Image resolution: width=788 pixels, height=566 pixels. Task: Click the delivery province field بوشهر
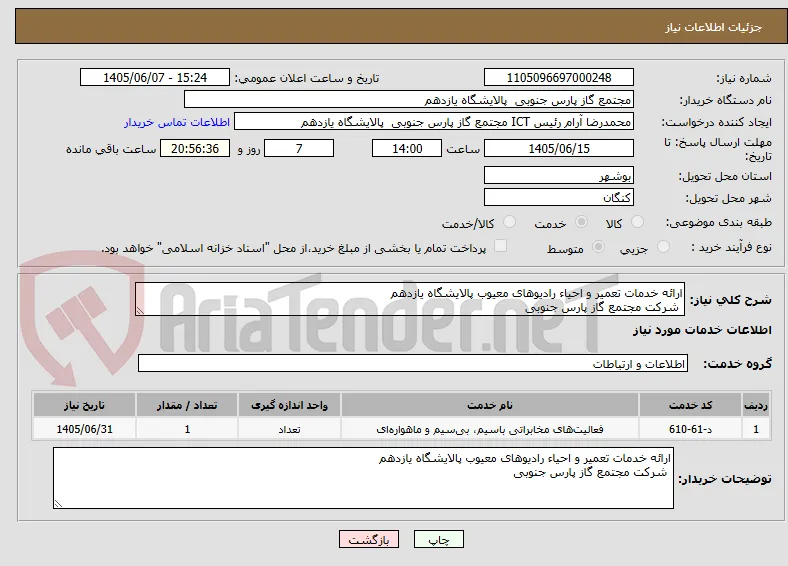point(559,175)
